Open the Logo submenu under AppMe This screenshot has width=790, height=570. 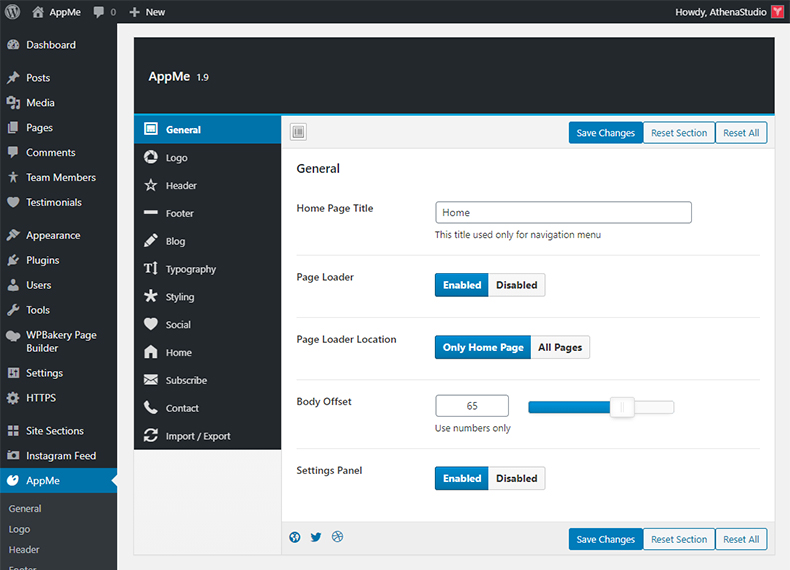coord(19,529)
